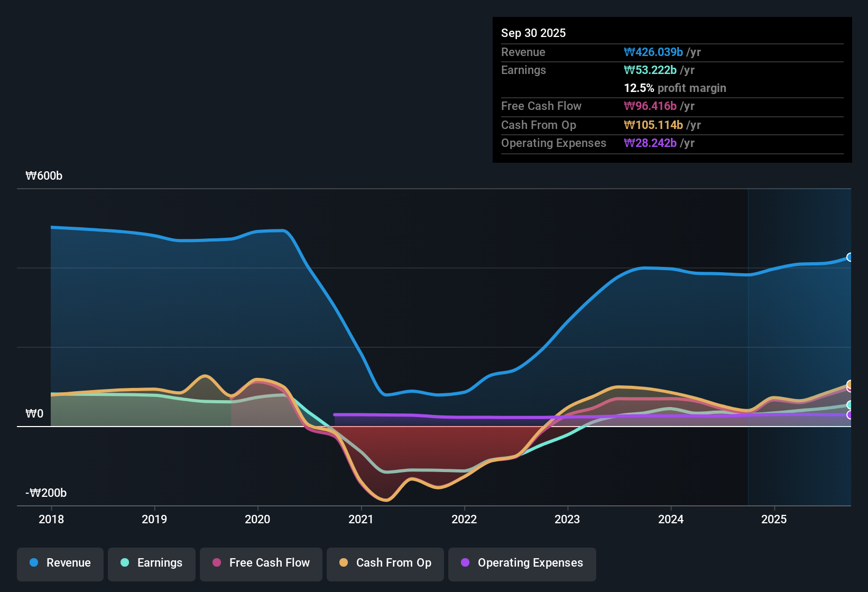
Task: Hide the Earnings series via its legend
Action: pos(151,564)
